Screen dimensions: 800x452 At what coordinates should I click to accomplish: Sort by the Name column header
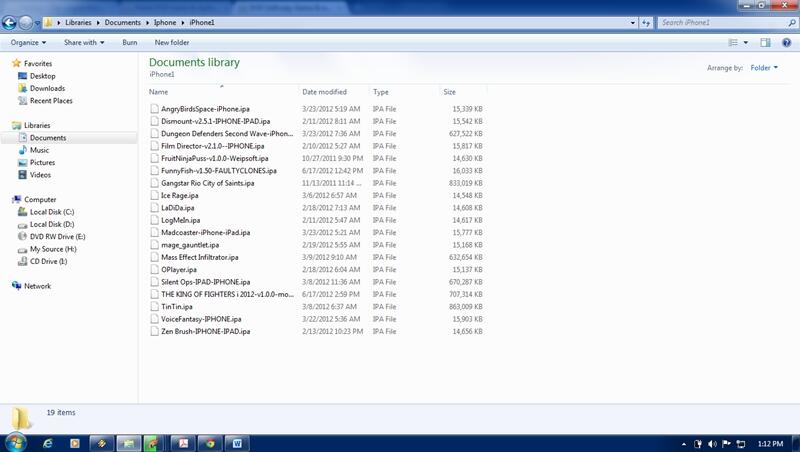pyautogui.click(x=222, y=92)
